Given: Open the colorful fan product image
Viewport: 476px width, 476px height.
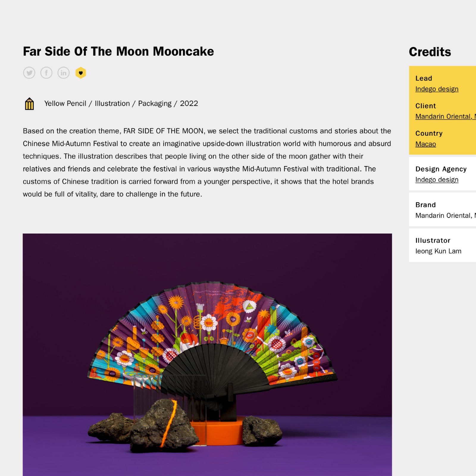Looking at the screenshot, I should click(207, 355).
